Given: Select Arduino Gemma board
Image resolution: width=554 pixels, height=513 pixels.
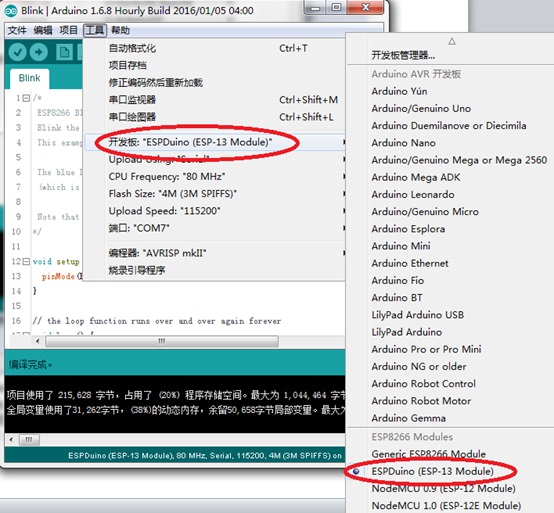Looking at the screenshot, I should click(449, 418).
